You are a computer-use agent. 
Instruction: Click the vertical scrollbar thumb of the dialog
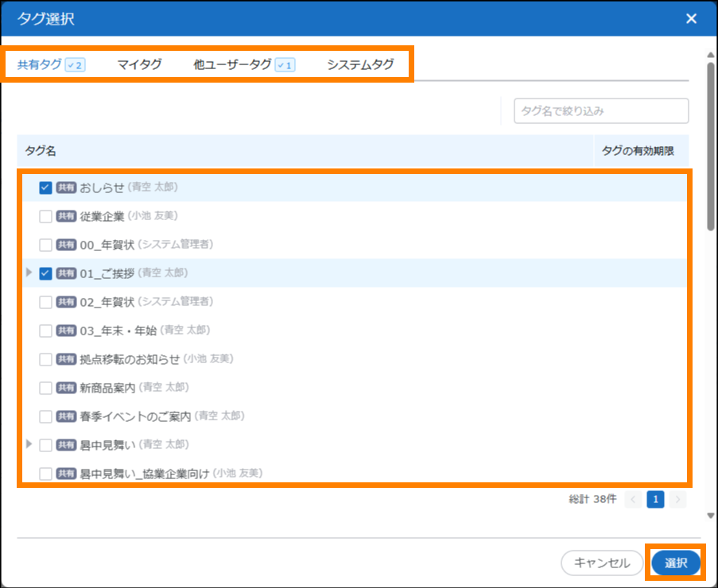[710, 143]
